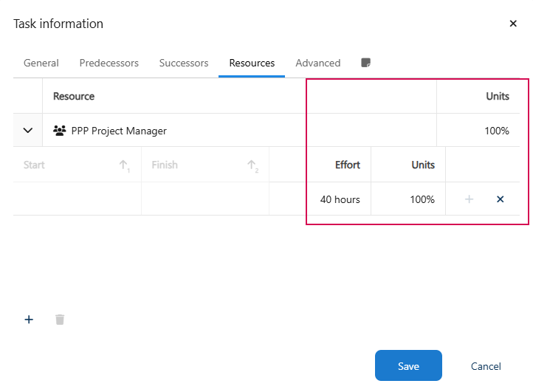Click the plus icon in assignment row
The height and width of the screenshot is (392, 533).
click(469, 199)
